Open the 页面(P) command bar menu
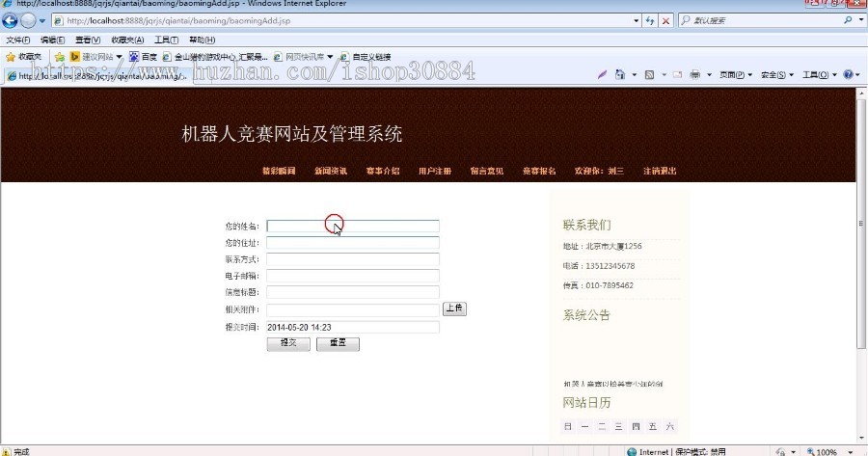 [x=735, y=74]
